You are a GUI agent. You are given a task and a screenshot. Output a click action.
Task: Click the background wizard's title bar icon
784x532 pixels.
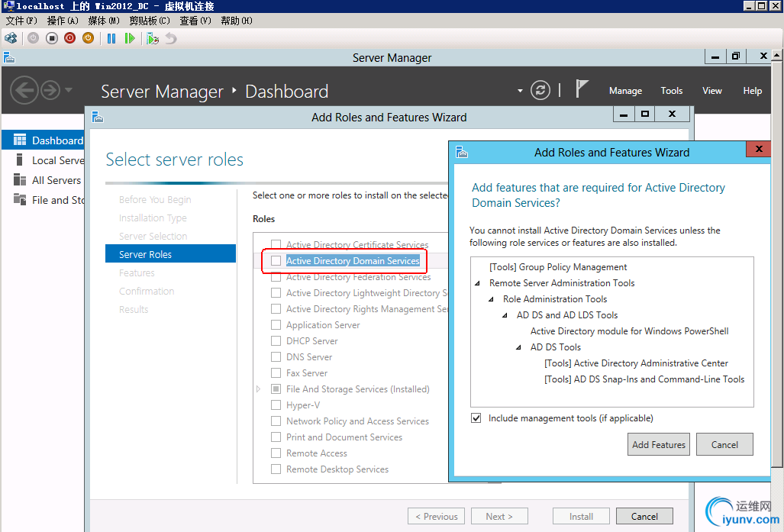point(98,118)
